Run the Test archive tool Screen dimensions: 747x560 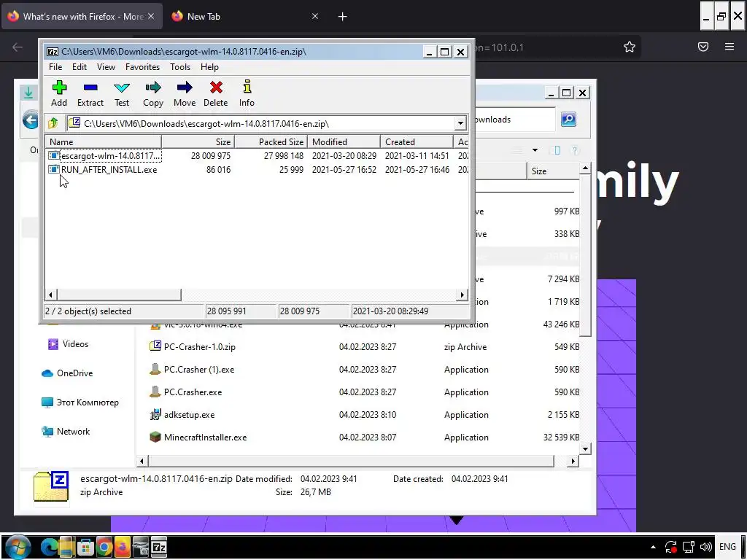coord(122,94)
